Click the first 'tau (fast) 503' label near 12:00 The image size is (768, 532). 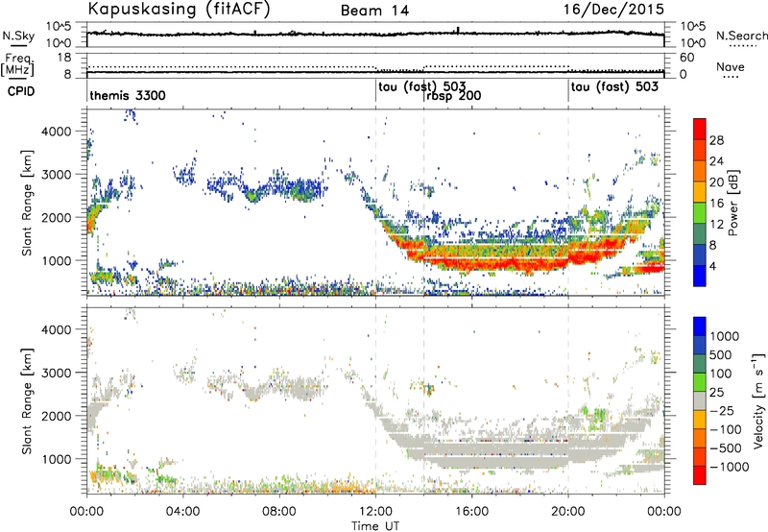[x=422, y=87]
